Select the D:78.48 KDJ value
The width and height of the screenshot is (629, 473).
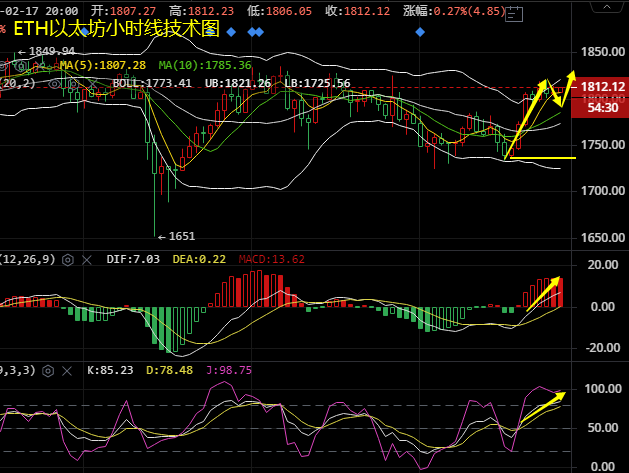click(x=169, y=370)
